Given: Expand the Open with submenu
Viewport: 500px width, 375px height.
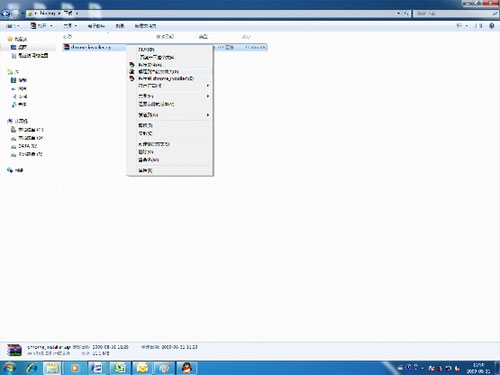Looking at the screenshot, I should [x=170, y=86].
